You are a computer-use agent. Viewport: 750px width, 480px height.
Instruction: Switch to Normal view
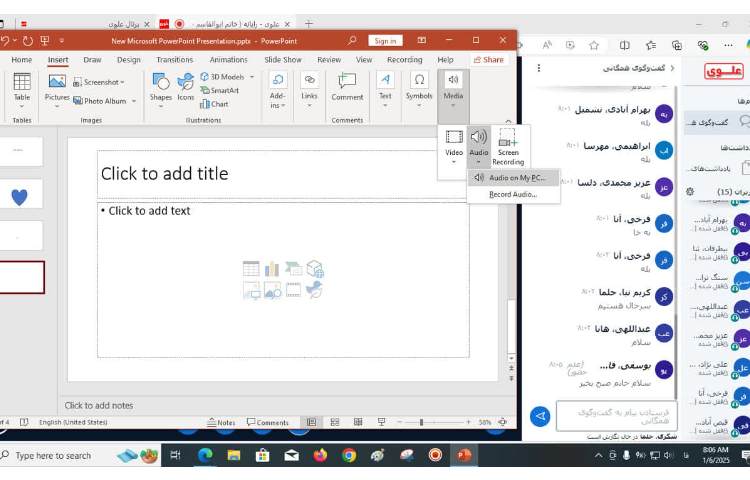(x=311, y=422)
